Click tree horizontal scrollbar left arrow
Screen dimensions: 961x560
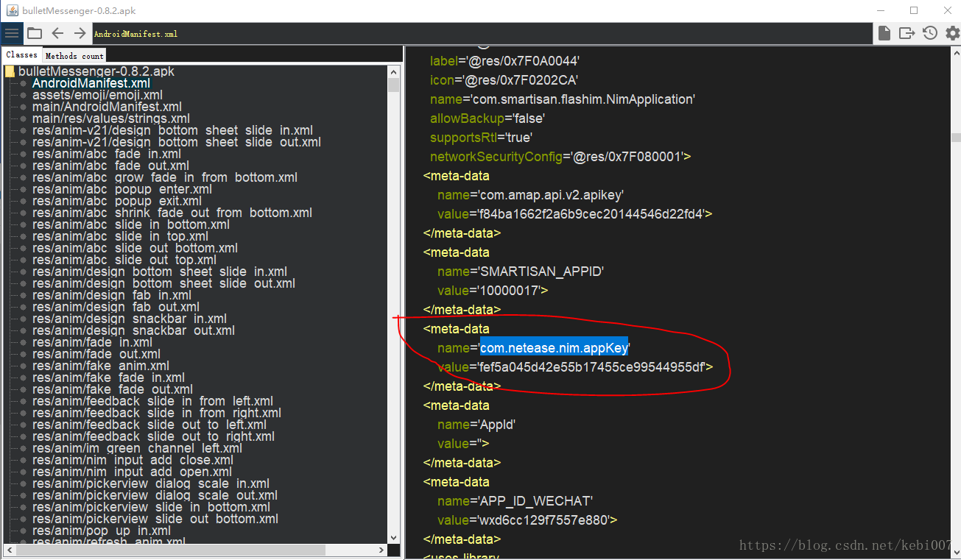(9, 550)
